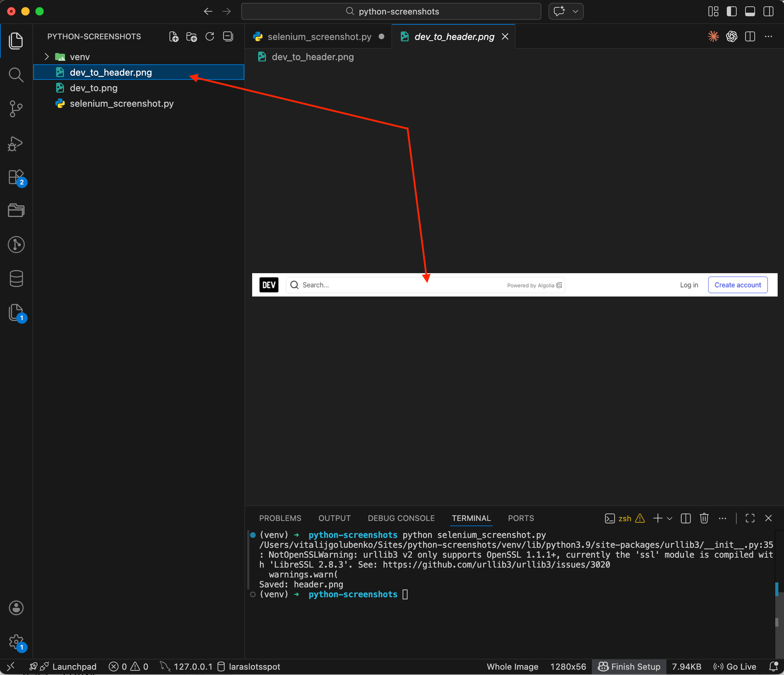Open the terminal profile dropdown
Screen dimensions: 784x675
670,518
